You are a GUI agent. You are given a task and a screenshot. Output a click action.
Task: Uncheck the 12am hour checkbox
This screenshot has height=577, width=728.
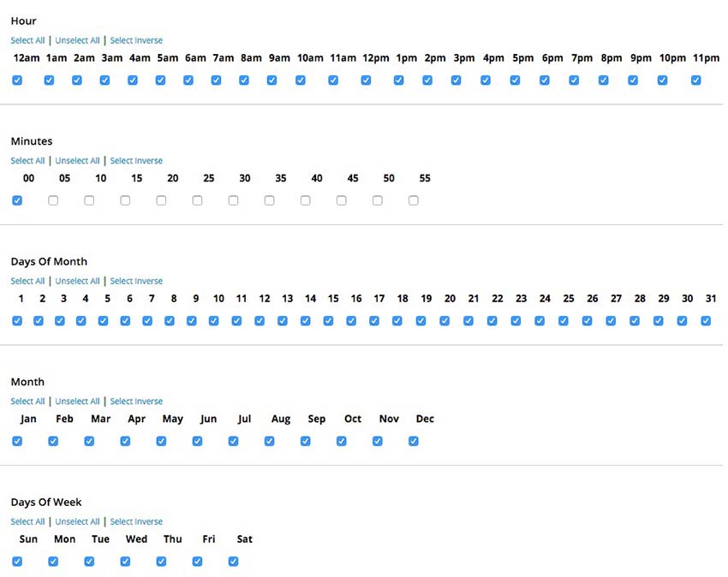click(17, 80)
